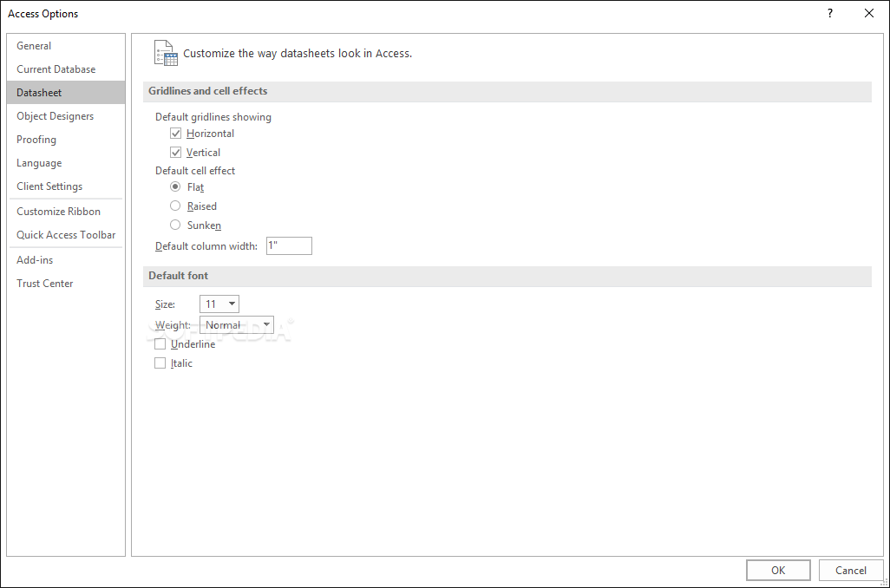This screenshot has height=588, width=890.
Task: Close the Access Options dialog
Action: point(869,13)
